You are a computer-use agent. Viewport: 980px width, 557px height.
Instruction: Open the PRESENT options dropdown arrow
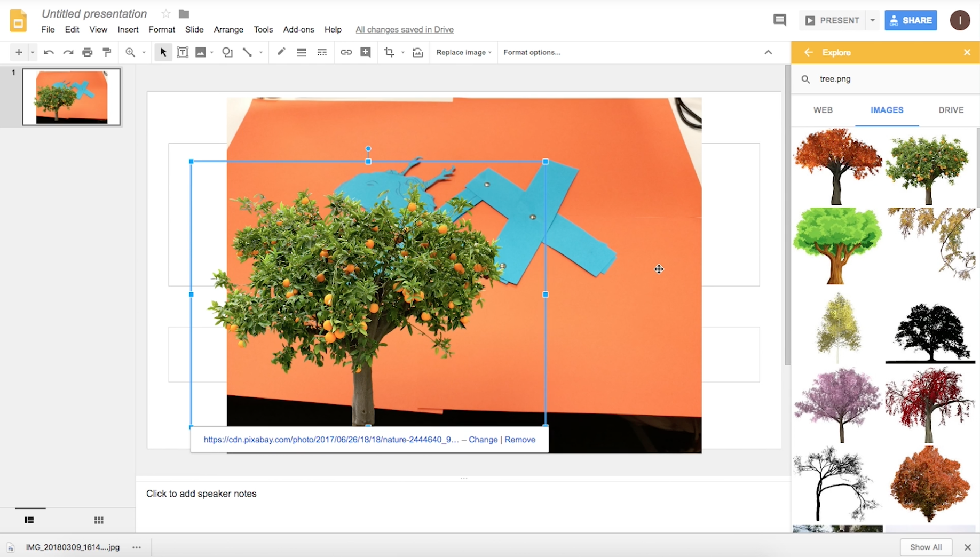tap(873, 20)
